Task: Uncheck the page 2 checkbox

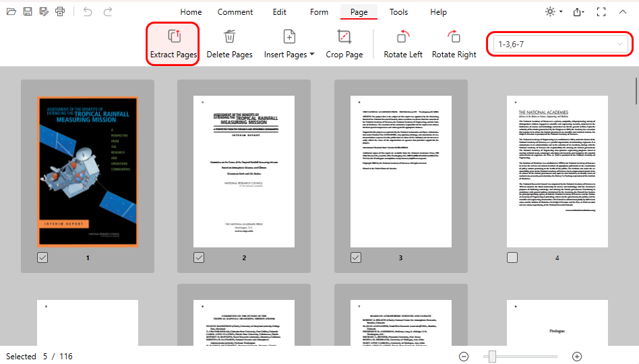Action: pyautogui.click(x=199, y=257)
